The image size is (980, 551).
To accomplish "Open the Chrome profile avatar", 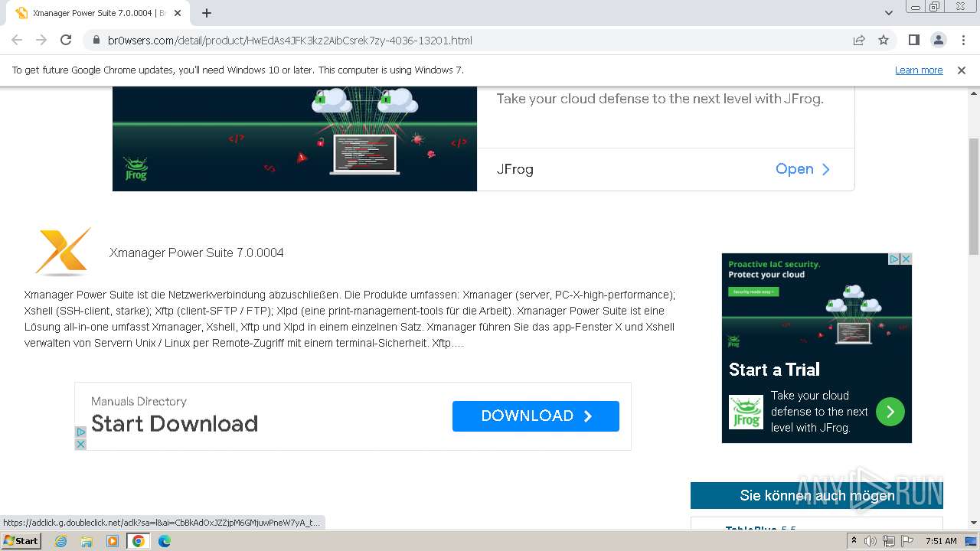I will [938, 40].
